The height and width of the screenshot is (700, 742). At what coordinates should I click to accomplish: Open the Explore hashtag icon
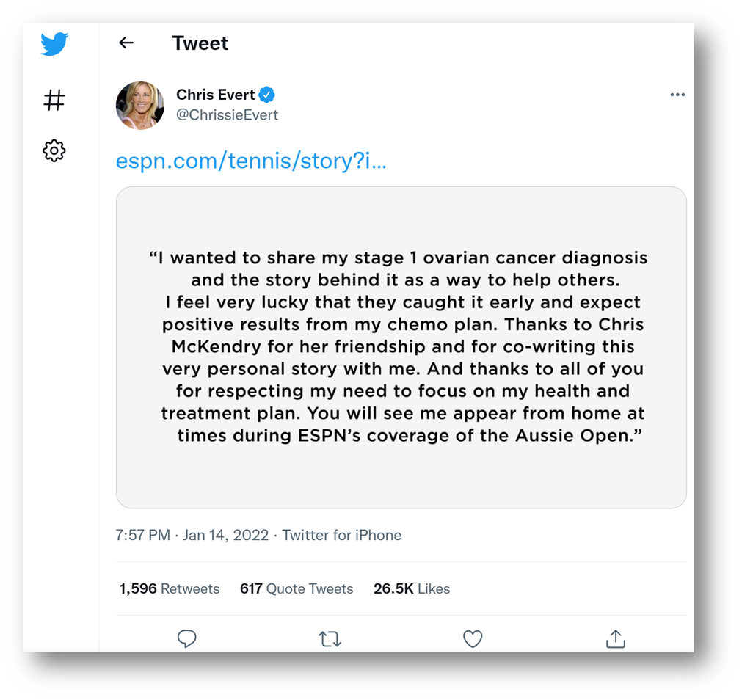[54, 101]
